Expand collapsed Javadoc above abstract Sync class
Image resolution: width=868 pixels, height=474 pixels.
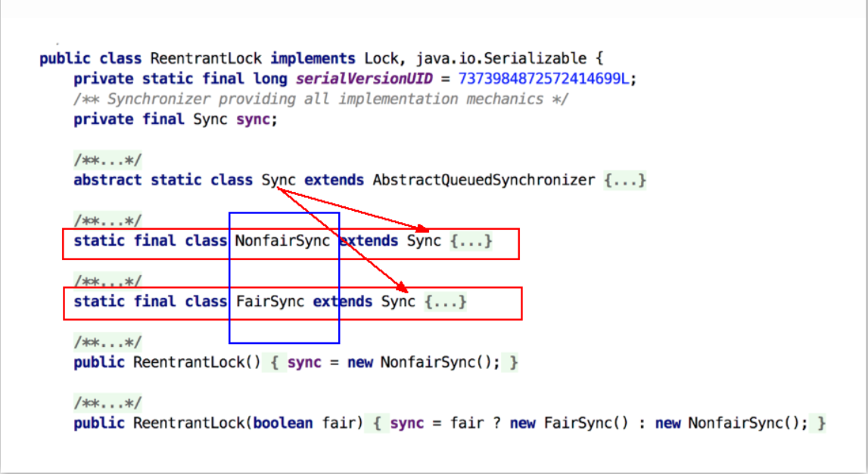[x=107, y=160]
